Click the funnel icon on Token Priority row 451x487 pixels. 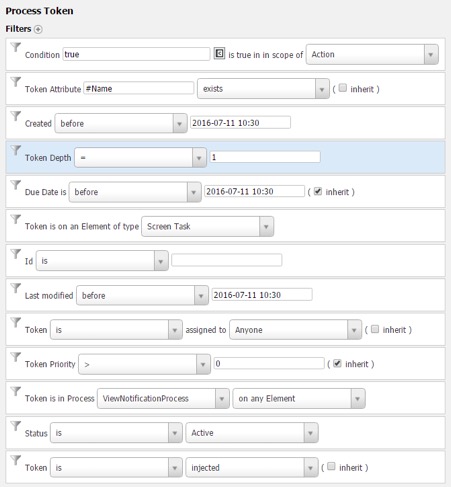(15, 357)
